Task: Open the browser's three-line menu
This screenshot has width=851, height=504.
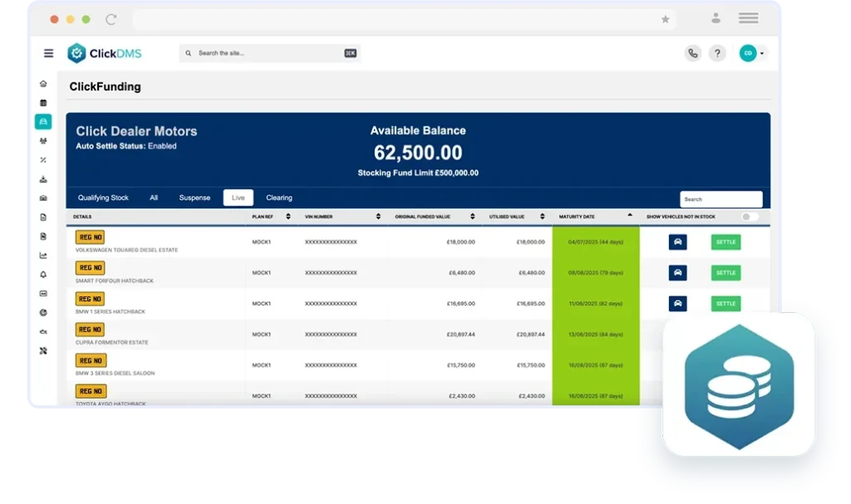Action: [749, 18]
